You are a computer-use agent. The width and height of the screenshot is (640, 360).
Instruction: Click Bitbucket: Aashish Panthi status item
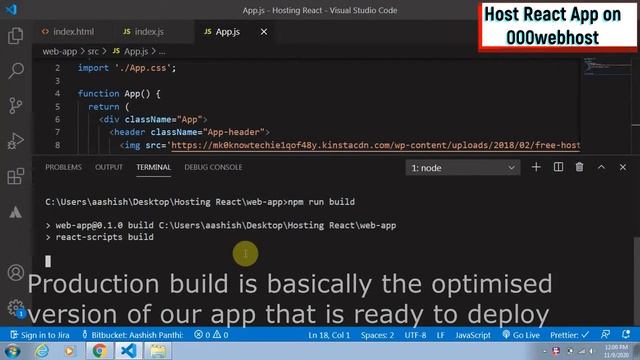tap(132, 335)
